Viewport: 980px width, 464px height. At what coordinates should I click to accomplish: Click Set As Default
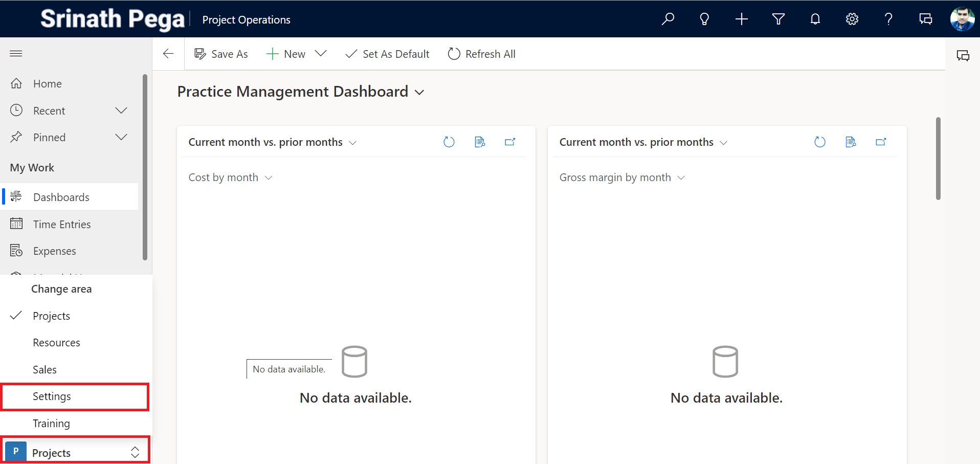click(x=387, y=54)
